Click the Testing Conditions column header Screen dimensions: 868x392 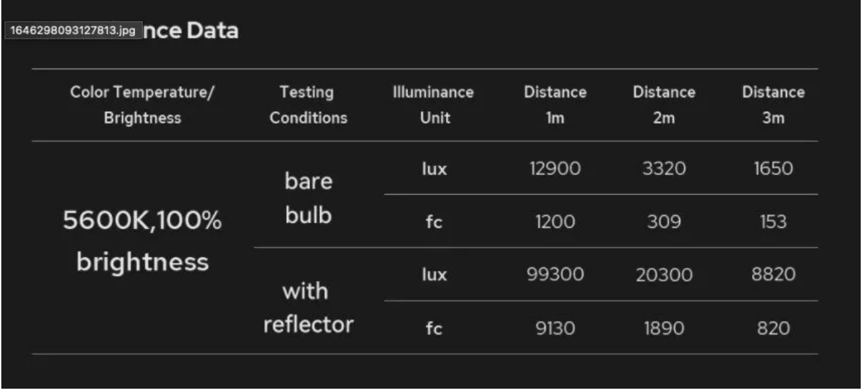coord(308,105)
